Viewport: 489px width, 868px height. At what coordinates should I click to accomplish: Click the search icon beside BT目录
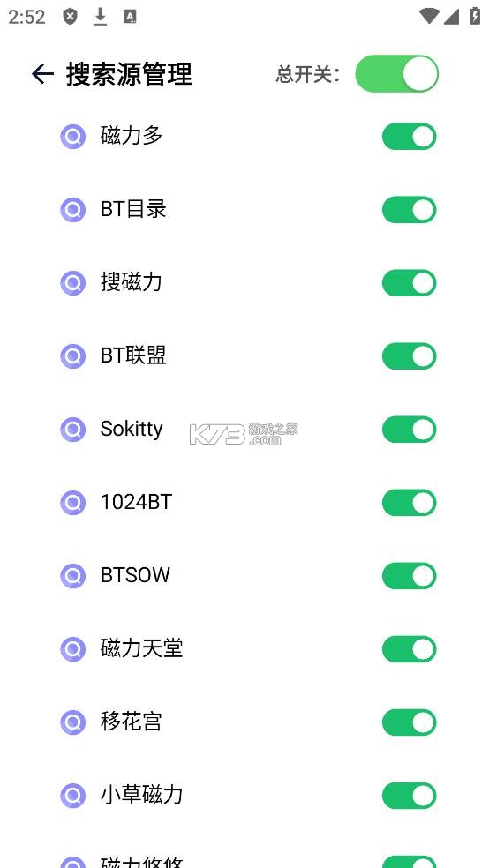[x=72, y=210]
